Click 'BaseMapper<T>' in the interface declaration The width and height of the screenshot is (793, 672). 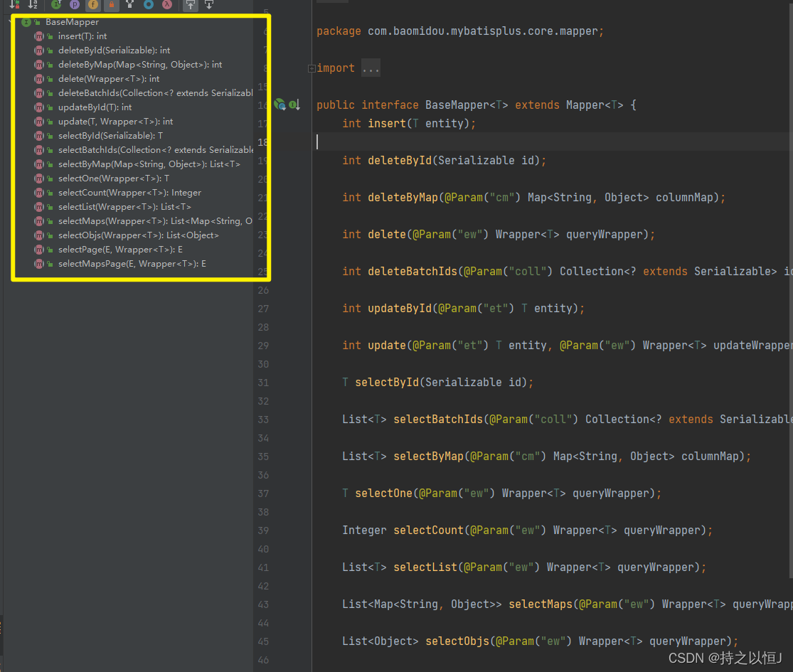[x=467, y=105]
